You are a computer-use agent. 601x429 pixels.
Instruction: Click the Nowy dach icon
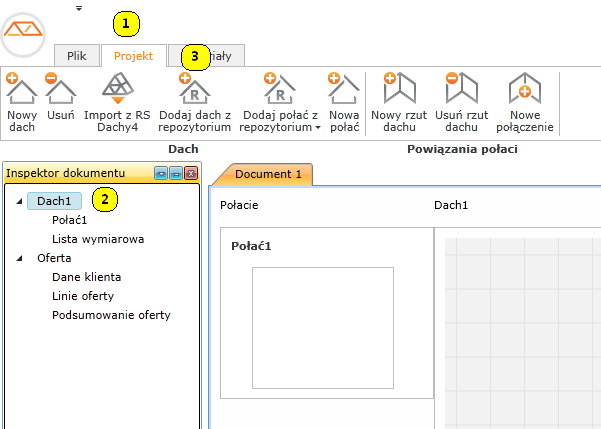(x=21, y=92)
